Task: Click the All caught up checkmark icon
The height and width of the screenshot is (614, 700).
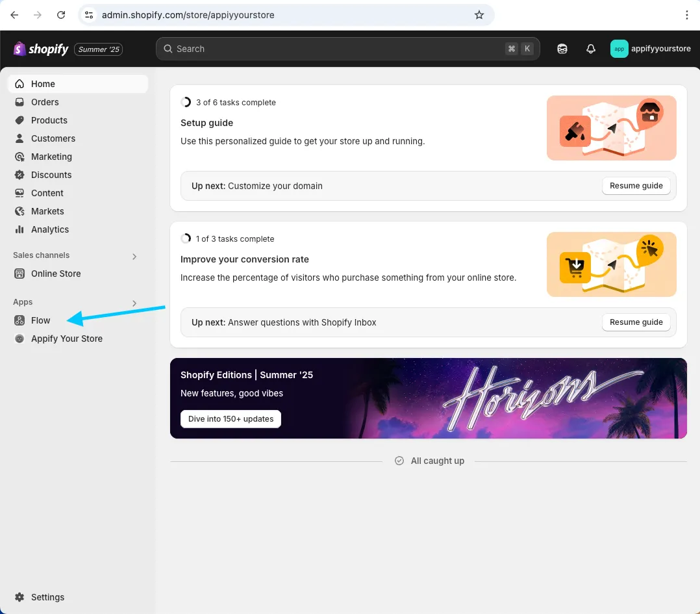Action: (x=399, y=461)
